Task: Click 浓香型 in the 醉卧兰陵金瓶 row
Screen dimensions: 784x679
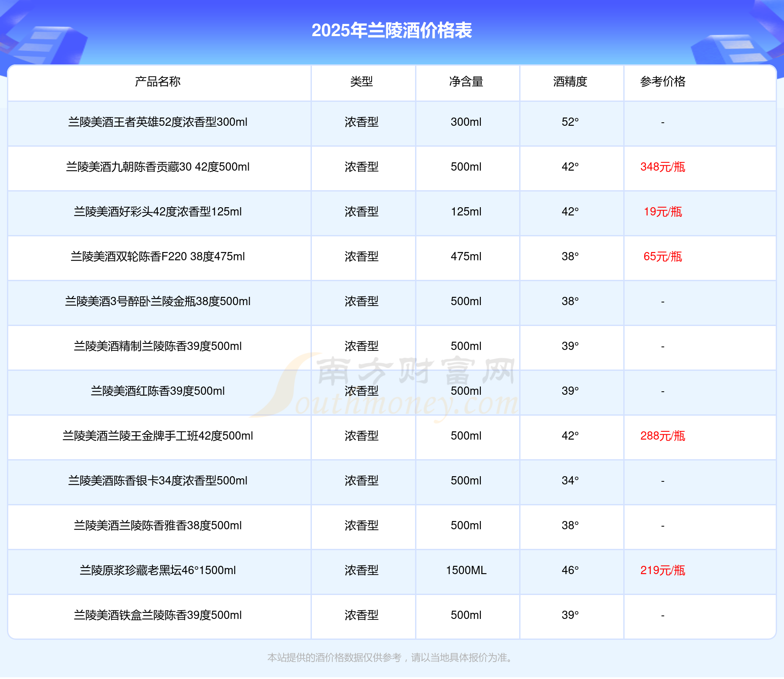Action: pos(362,301)
